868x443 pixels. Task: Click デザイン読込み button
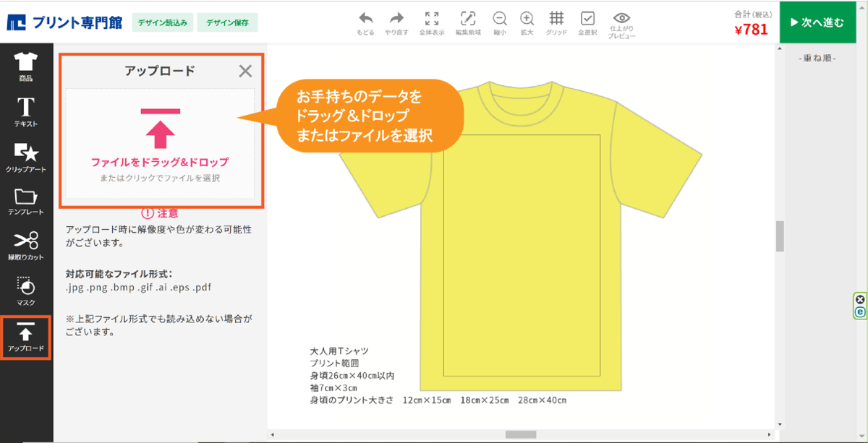162,23
